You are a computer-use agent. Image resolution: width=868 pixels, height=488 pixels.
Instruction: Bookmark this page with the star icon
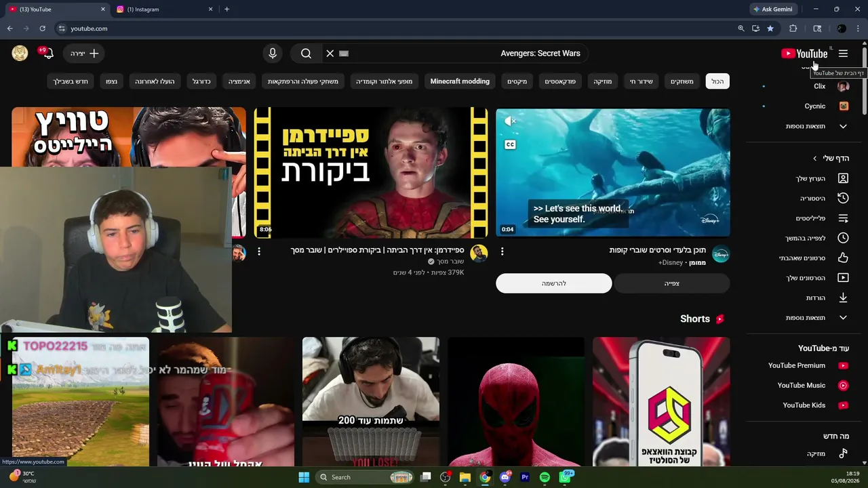770,28
